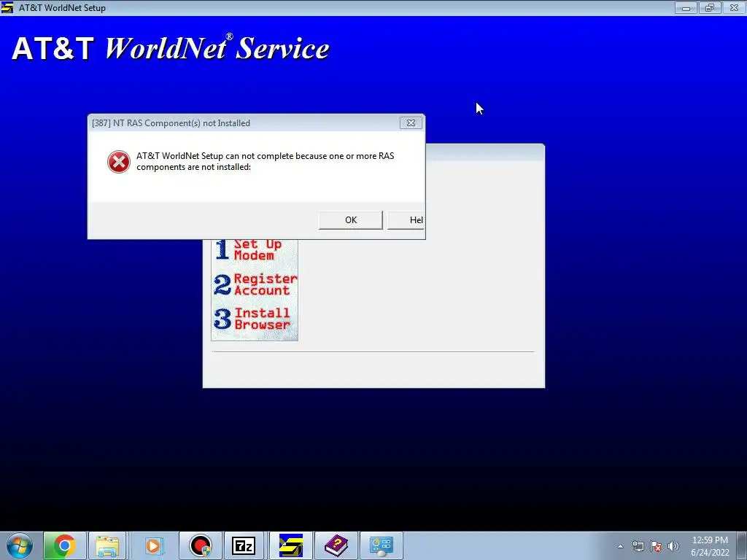The height and width of the screenshot is (560, 747).
Task: Minimize the AT&T WorldNet Setup window
Action: pos(686,7)
